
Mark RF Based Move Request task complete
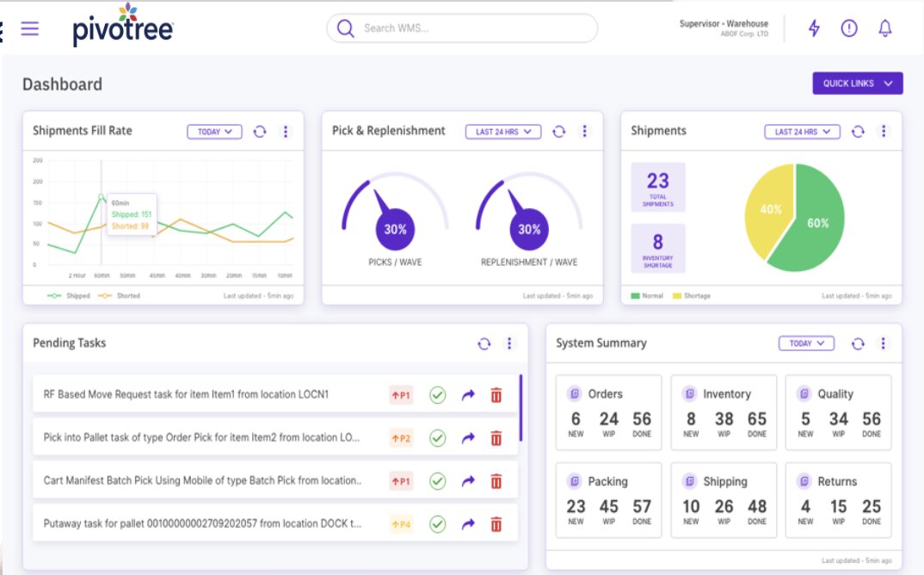click(x=438, y=395)
